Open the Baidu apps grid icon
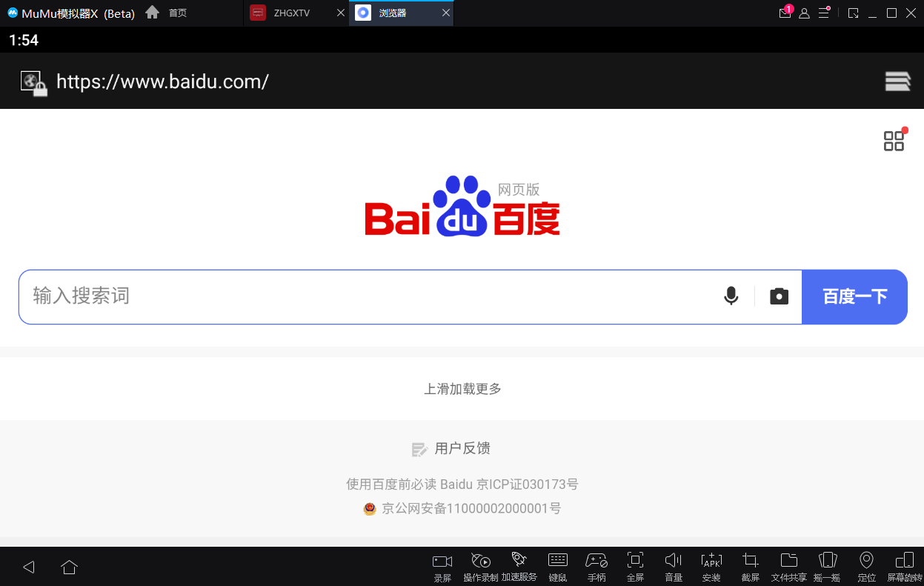 (x=894, y=141)
